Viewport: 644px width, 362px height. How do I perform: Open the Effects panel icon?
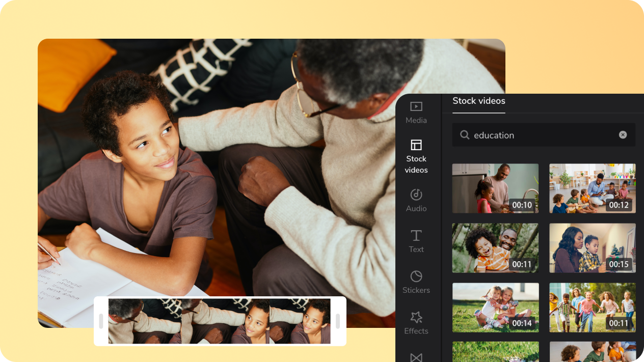[x=416, y=317]
